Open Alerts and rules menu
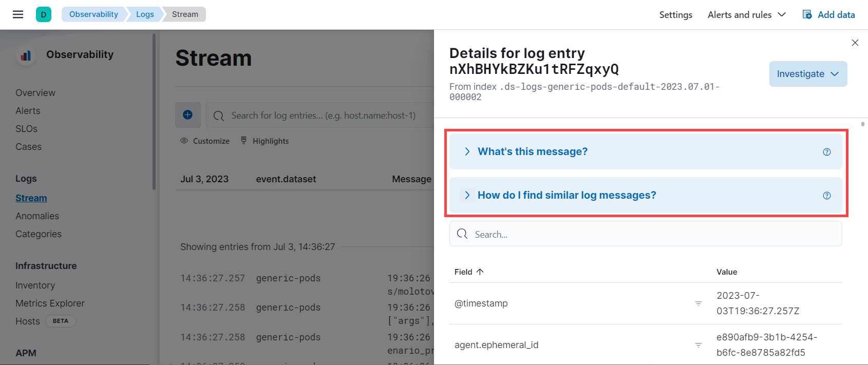 747,15
